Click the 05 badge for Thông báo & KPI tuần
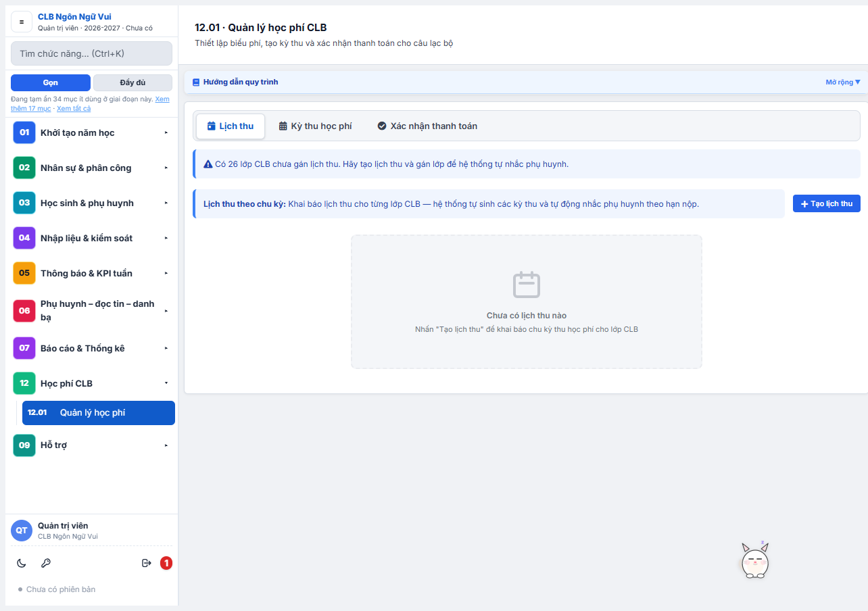 [x=24, y=273]
